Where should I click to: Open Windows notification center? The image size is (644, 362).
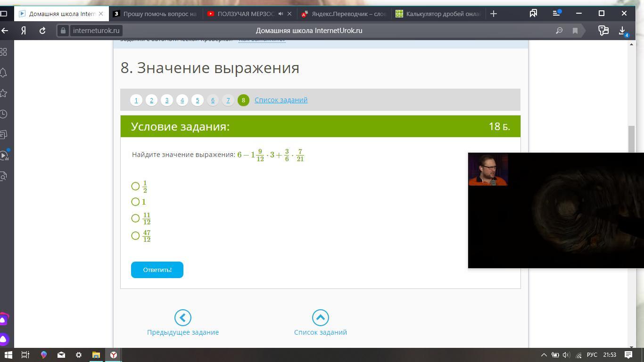[x=628, y=355]
